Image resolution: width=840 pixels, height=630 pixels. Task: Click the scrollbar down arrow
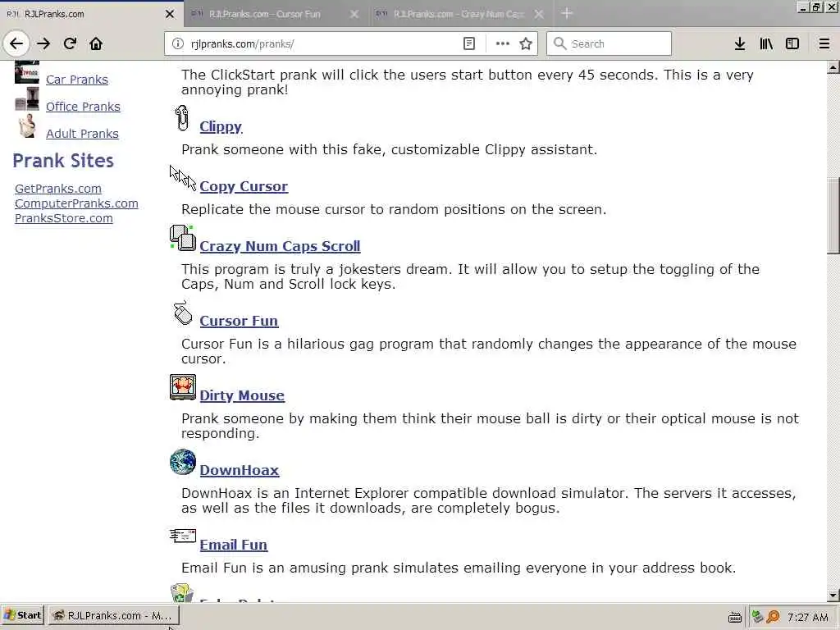pyautogui.click(x=833, y=596)
